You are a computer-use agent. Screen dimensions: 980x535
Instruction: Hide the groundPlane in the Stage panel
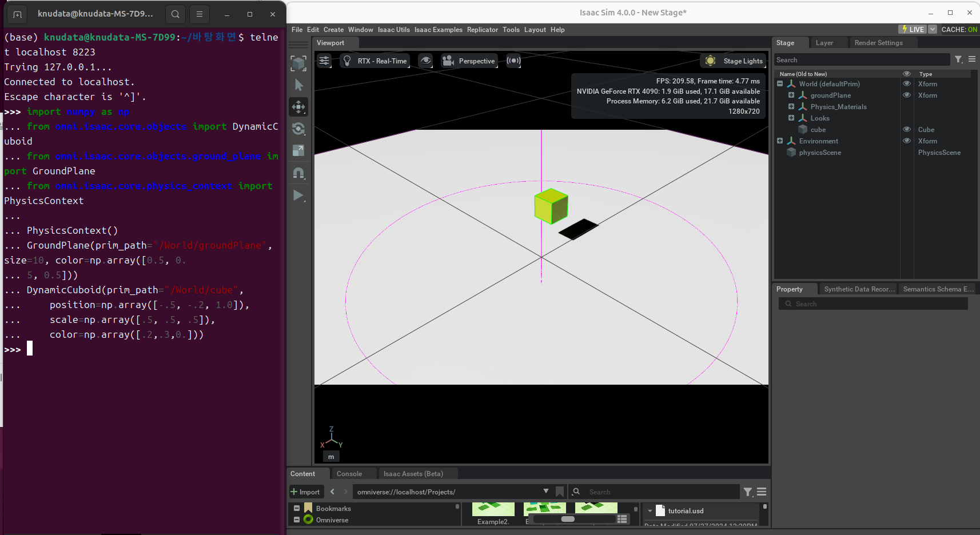tap(907, 95)
